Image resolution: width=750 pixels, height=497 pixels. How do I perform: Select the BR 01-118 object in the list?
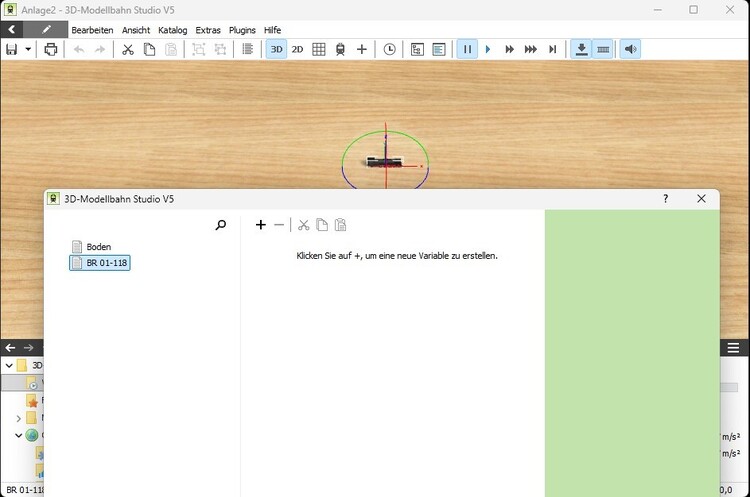100,263
